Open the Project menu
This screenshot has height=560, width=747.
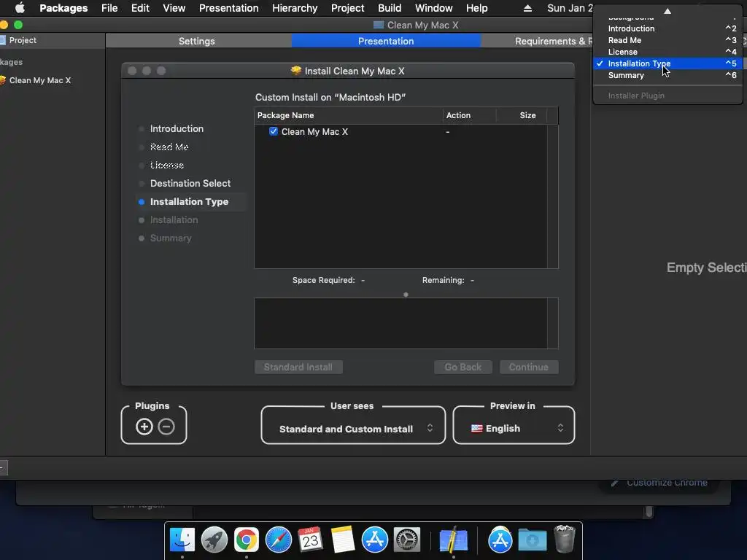(348, 8)
